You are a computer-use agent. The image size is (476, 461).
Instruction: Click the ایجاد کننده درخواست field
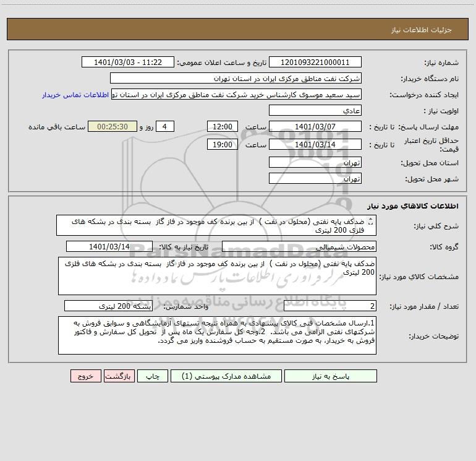[237, 94]
